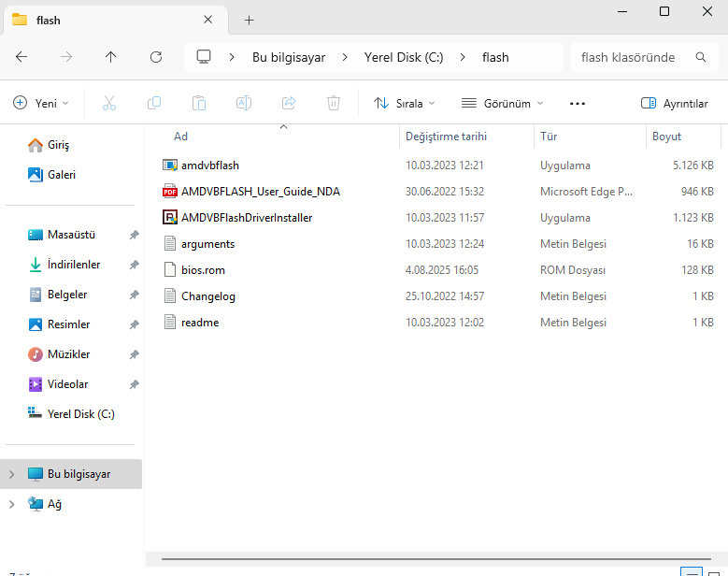The image size is (728, 576).
Task: Click the Videolar icon in sidebar
Action: (x=36, y=384)
